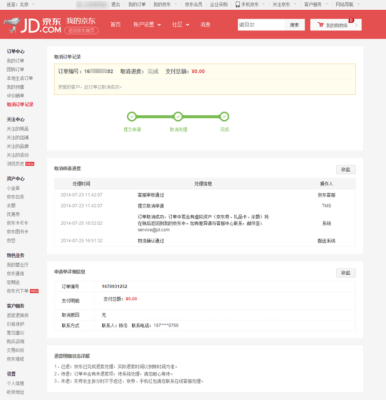
Task: Open 消息 in the red navigation bar
Action: [205, 25]
